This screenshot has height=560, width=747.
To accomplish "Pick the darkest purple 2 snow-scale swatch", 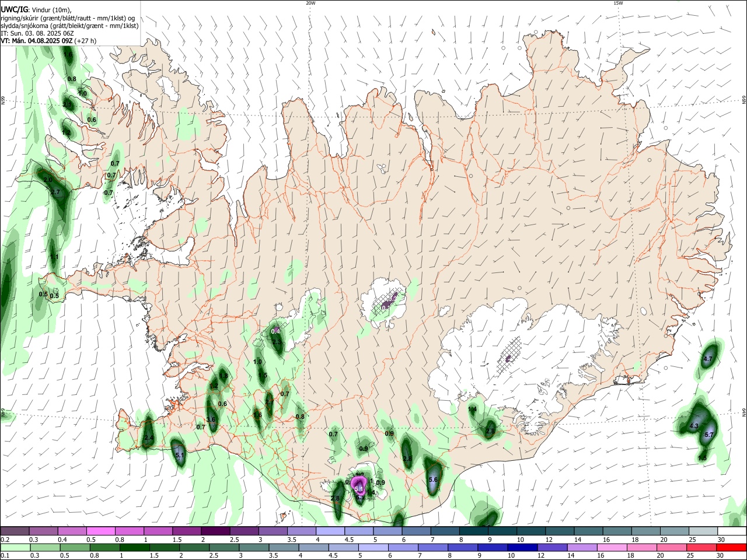I will (215, 531).
